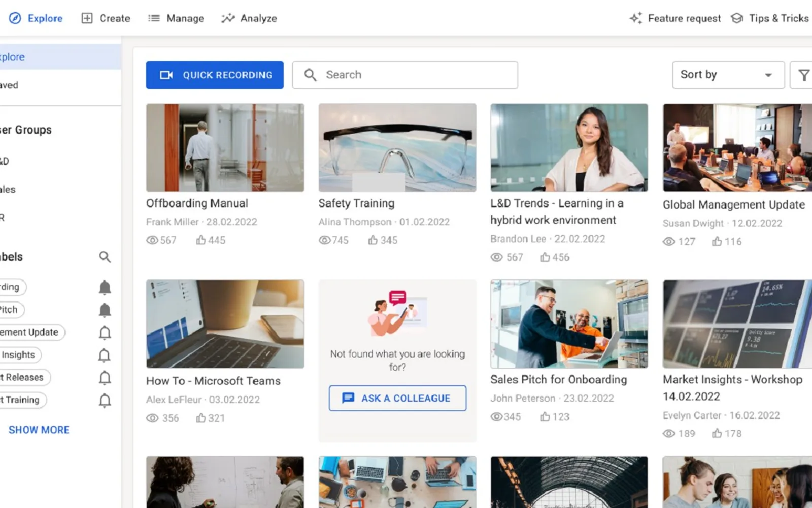
Task: Click the Explore compass icon in the top bar
Action: pyautogui.click(x=15, y=18)
